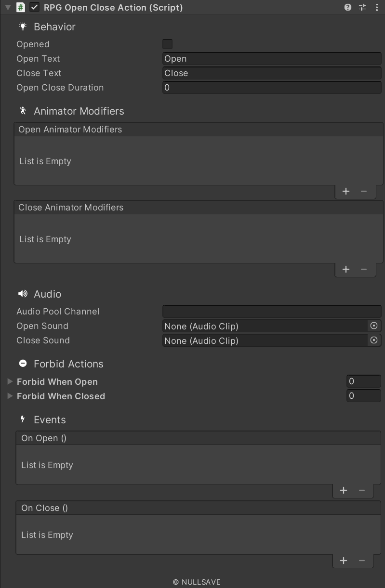Open object picker for Open Sound
Image resolution: width=385 pixels, height=588 pixels.
373,326
